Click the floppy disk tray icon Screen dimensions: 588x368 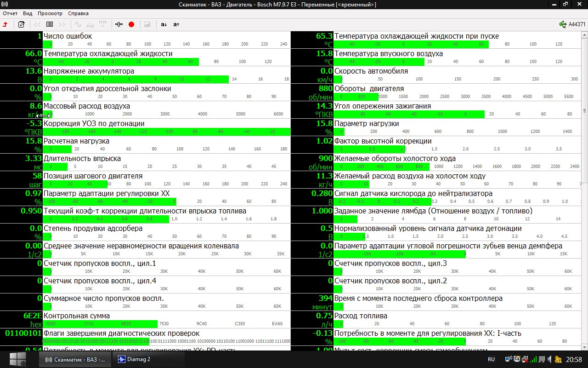click(x=517, y=359)
